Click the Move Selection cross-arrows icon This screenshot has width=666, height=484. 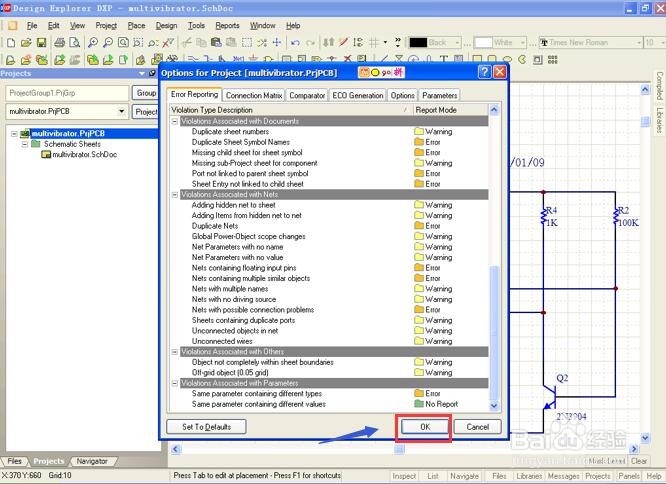coord(277,42)
